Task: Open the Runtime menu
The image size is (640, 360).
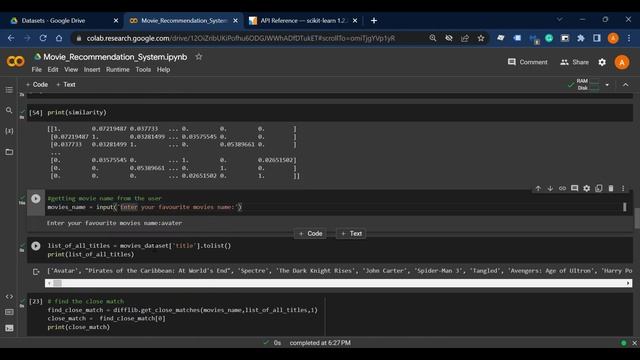Action: (118, 70)
